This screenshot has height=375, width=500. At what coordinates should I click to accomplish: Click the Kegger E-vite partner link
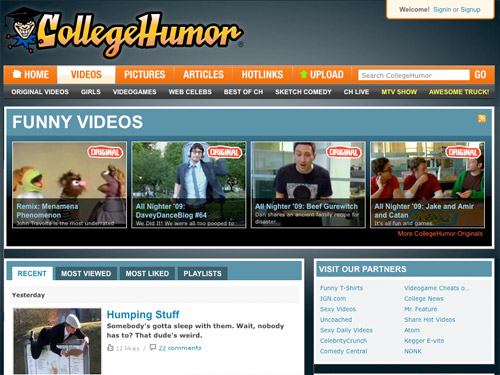click(424, 341)
